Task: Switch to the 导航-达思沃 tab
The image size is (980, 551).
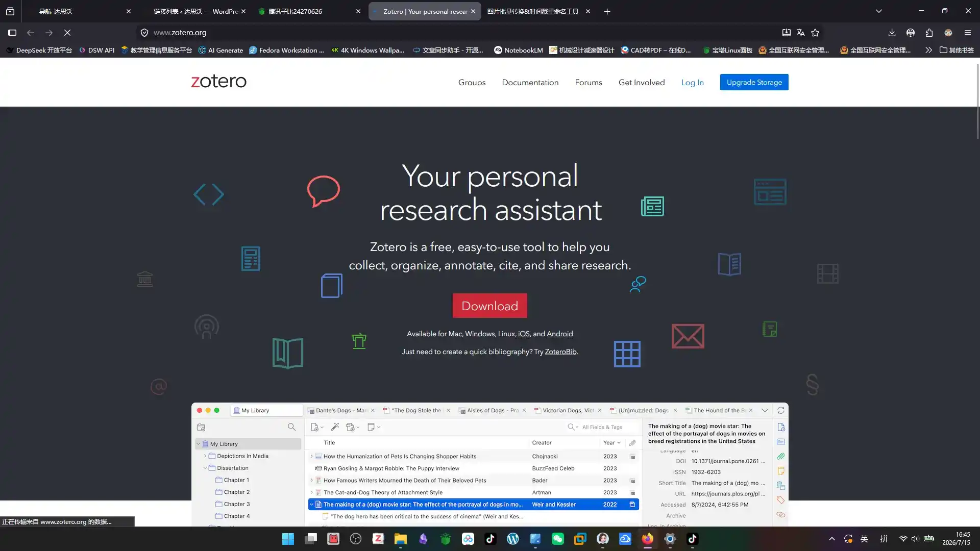Action: tap(77, 11)
